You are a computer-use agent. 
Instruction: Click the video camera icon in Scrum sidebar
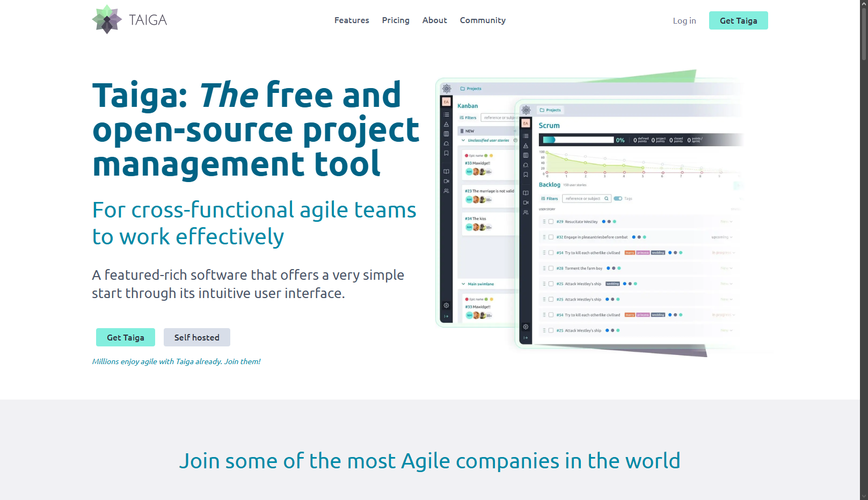click(526, 202)
